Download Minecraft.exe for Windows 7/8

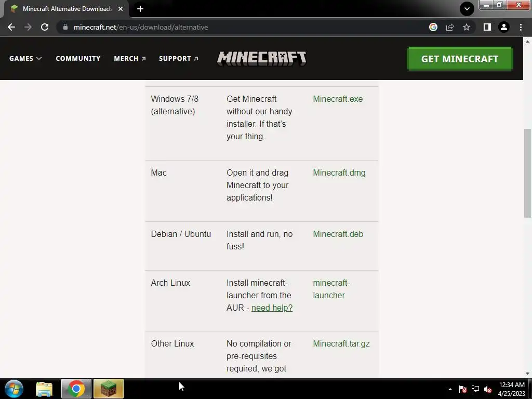[338, 99]
